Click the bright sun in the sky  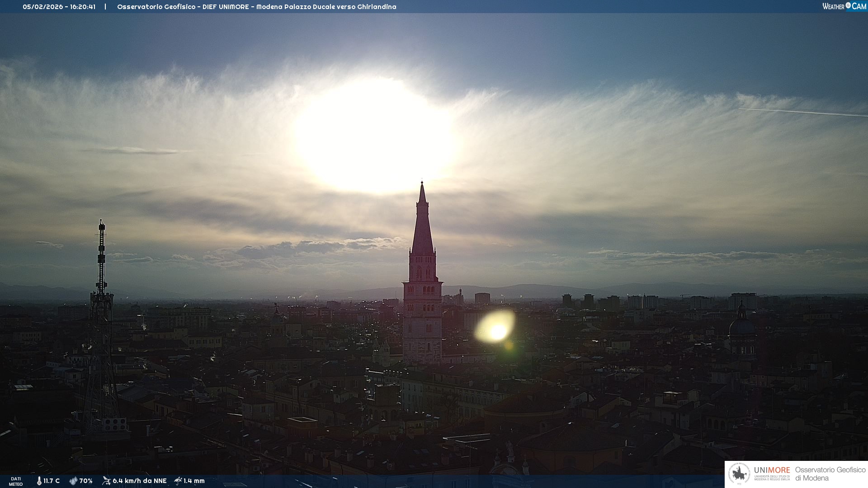click(376, 136)
